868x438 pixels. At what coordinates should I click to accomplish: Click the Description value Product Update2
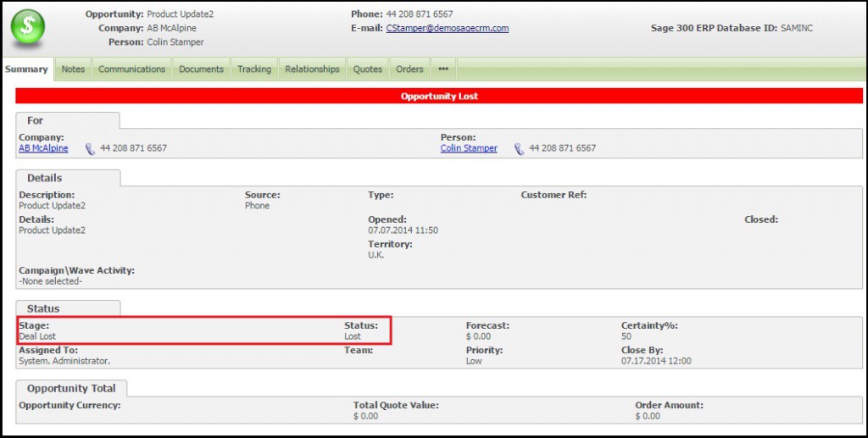[52, 205]
